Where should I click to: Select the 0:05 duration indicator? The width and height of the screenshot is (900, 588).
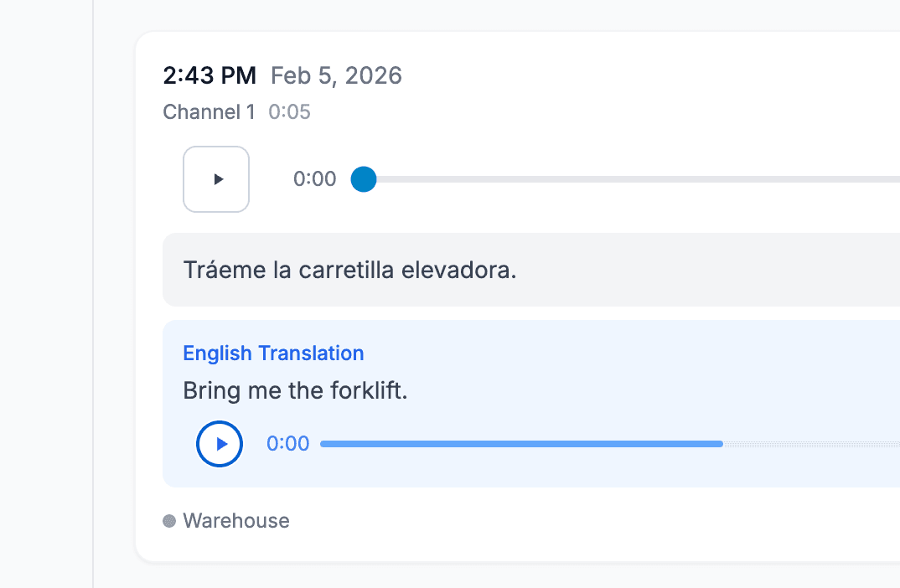pyautogui.click(x=289, y=111)
